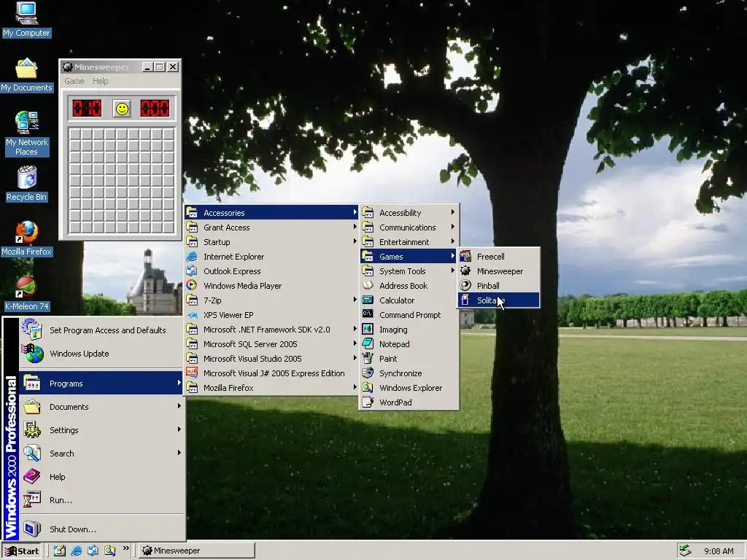Viewport: 747px width, 560px height.
Task: Launch Mozilla Firefox desktop shortcut
Action: click(26, 238)
